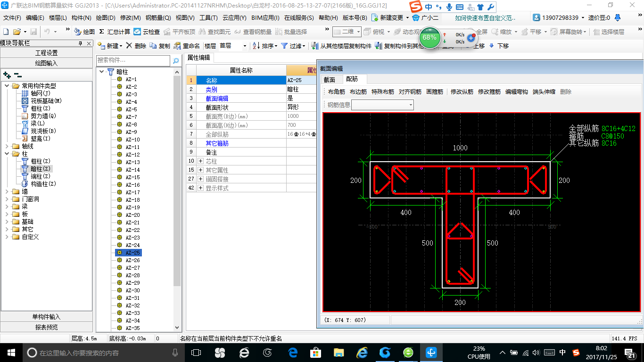Expand the 锚固搭接 property group
The height and width of the screenshot is (362, 644).
[x=201, y=179]
